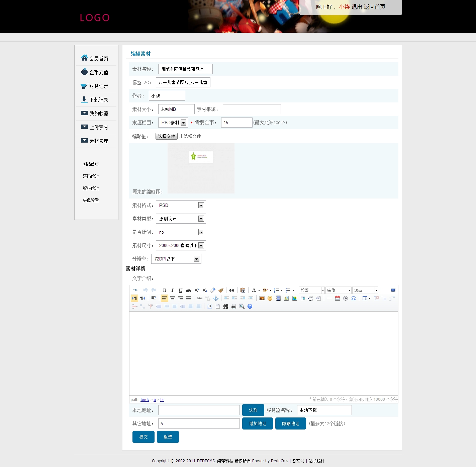Open the emoticon smiley picker
Screen dimensions: 476x467
(x=270, y=298)
